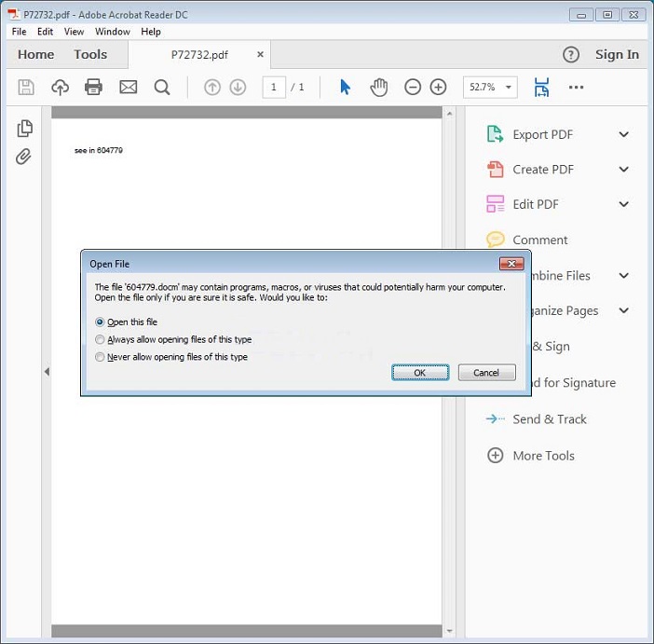Choose the Selection arrow tool
The width and height of the screenshot is (654, 644).
346,88
